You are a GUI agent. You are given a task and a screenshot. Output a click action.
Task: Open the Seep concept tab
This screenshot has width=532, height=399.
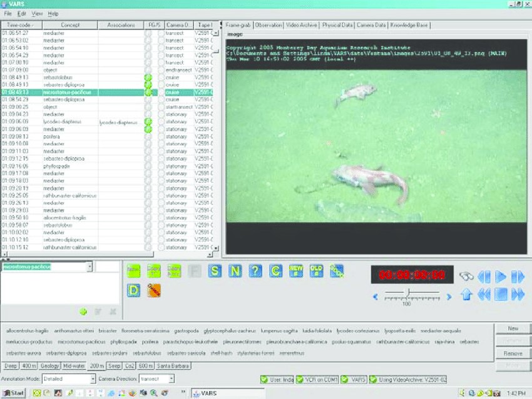pyautogui.click(x=114, y=366)
